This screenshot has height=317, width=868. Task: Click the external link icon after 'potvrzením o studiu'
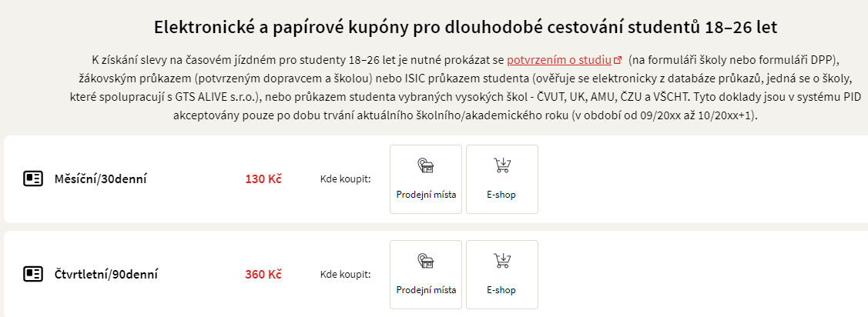tap(618, 59)
